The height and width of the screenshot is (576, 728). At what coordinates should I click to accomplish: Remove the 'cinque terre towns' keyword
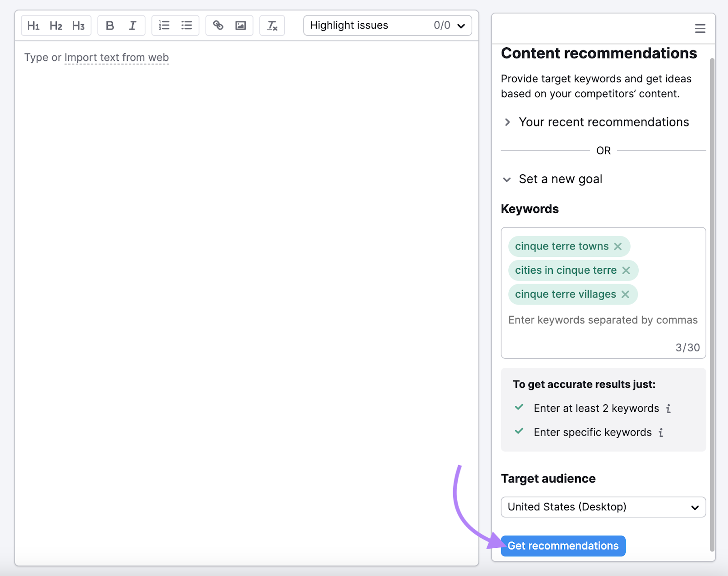618,246
